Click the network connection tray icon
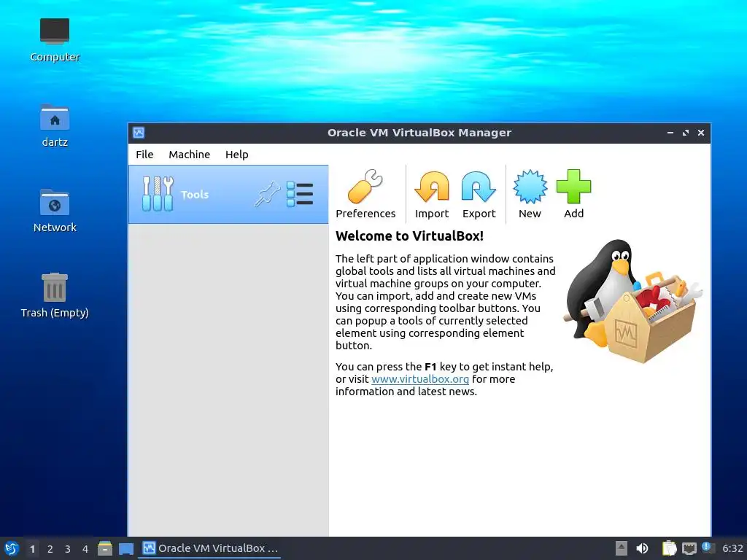 689,548
